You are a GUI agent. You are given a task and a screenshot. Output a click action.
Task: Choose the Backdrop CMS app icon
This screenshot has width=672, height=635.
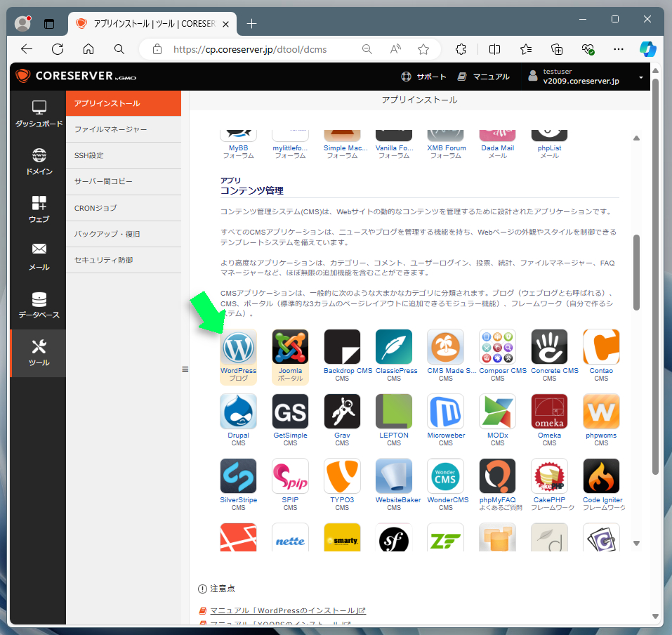pyautogui.click(x=342, y=347)
